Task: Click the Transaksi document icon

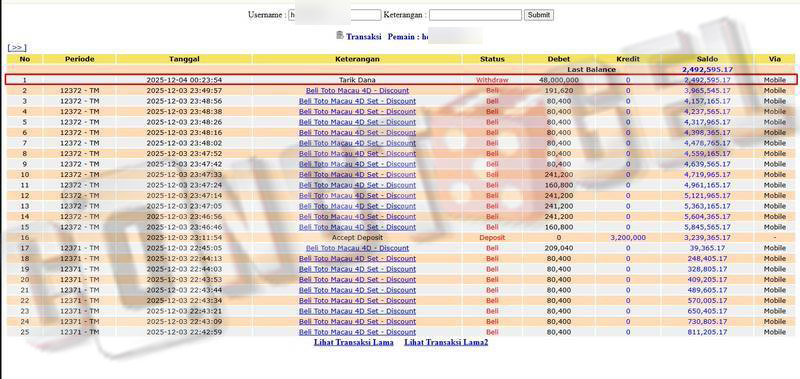Action: click(340, 35)
